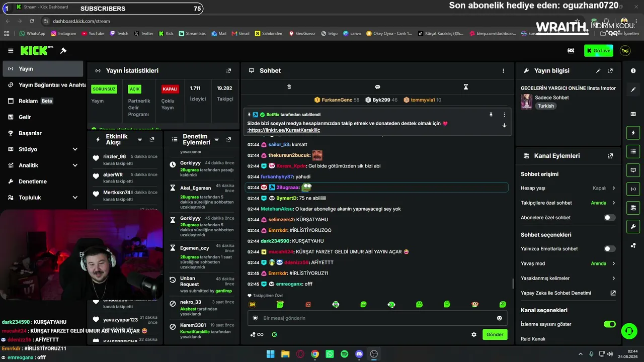This screenshot has width=644, height=362.
Task: Open the hamburger menu beside Kick logo
Action: click(x=11, y=51)
